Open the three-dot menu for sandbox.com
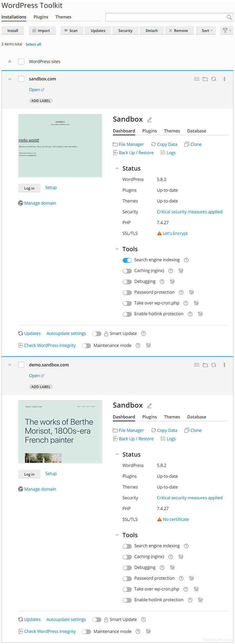The image size is (235, 644). click(225, 79)
